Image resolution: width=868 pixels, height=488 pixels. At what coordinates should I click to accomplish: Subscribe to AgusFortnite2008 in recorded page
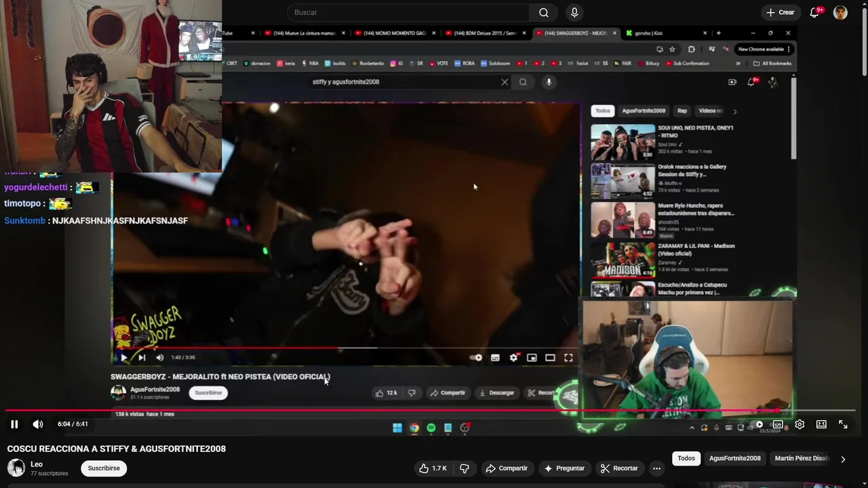[x=208, y=392]
